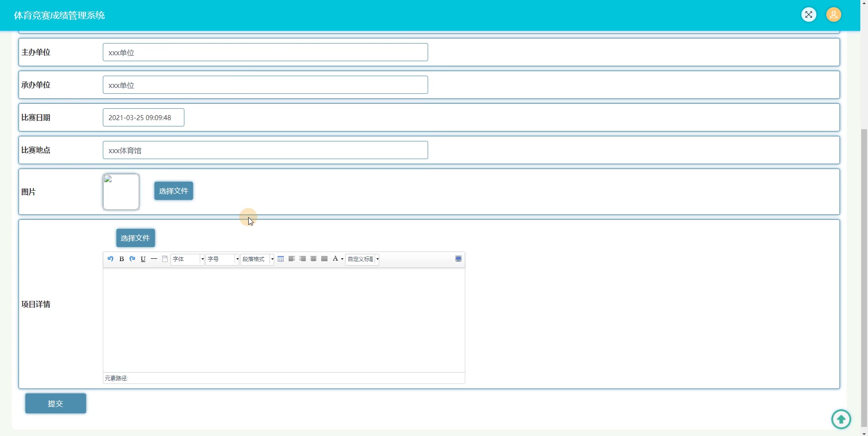This screenshot has height=436, width=868.
Task: Toggle the editor fullscreen icon
Action: pyautogui.click(x=458, y=259)
